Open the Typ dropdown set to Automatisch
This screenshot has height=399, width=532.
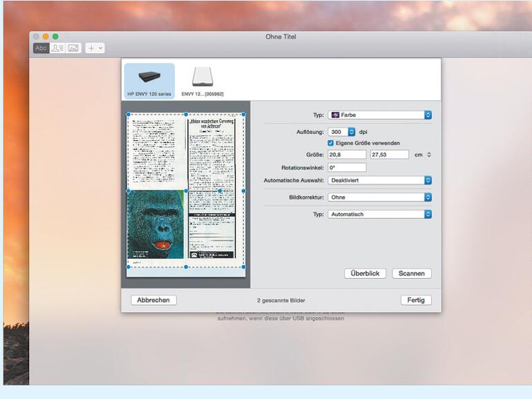(x=379, y=215)
